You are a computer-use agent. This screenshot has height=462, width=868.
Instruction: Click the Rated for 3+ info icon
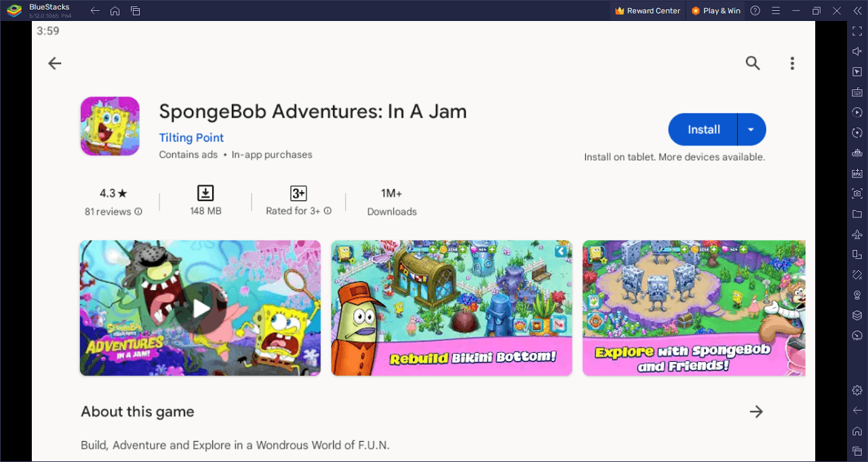coord(328,211)
